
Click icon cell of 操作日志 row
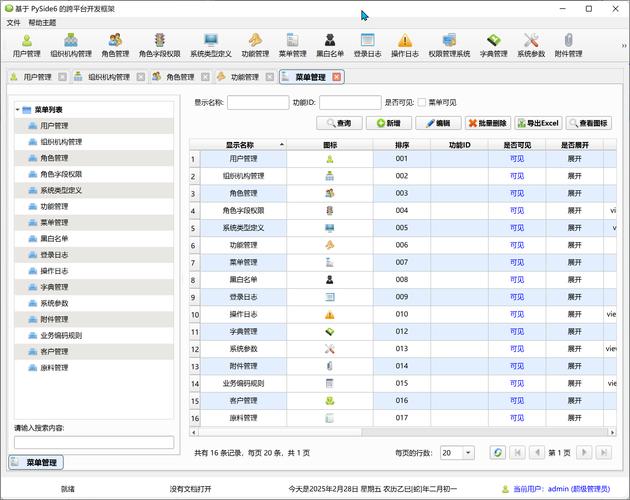pos(329,314)
